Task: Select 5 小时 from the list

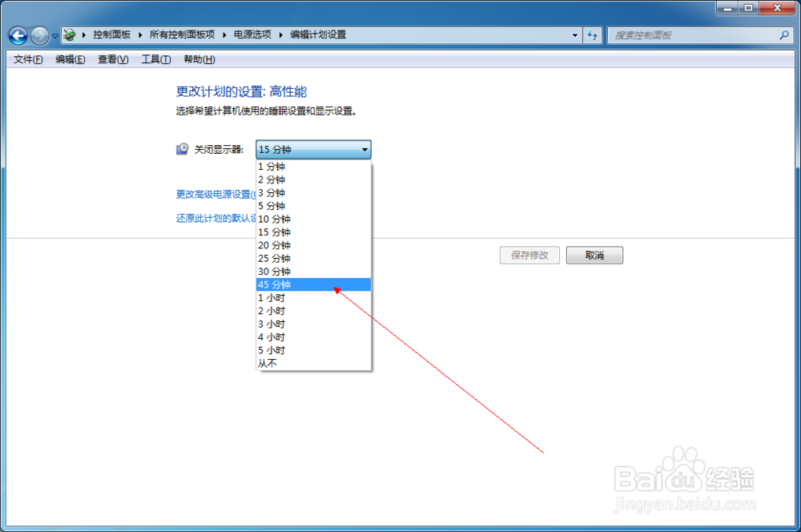Action: [313, 351]
